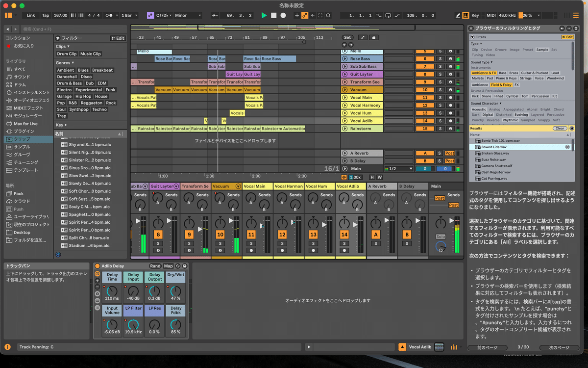Enable the Follow playhead arrow icon
Image resolution: width=588 pixels, height=368 pixels.
click(x=214, y=16)
